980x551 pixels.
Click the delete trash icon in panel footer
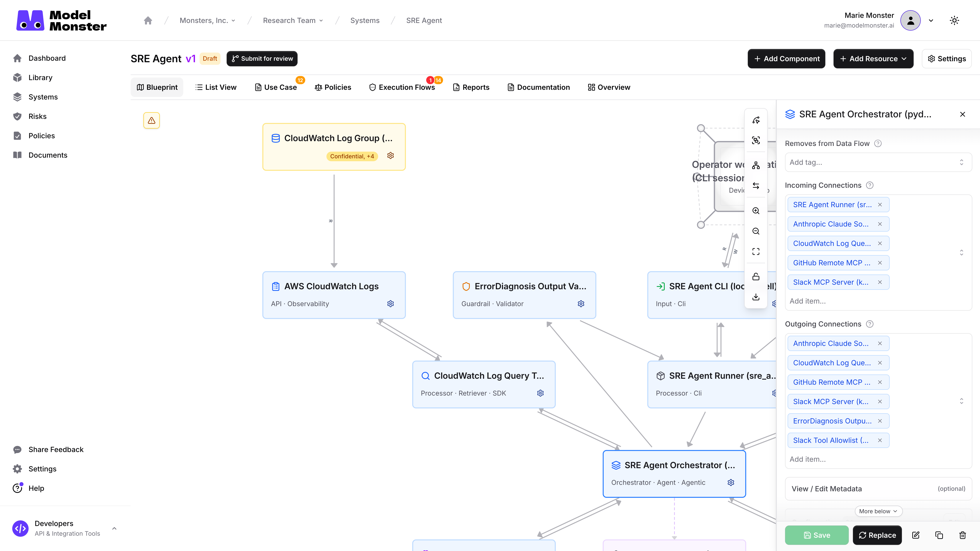click(962, 535)
